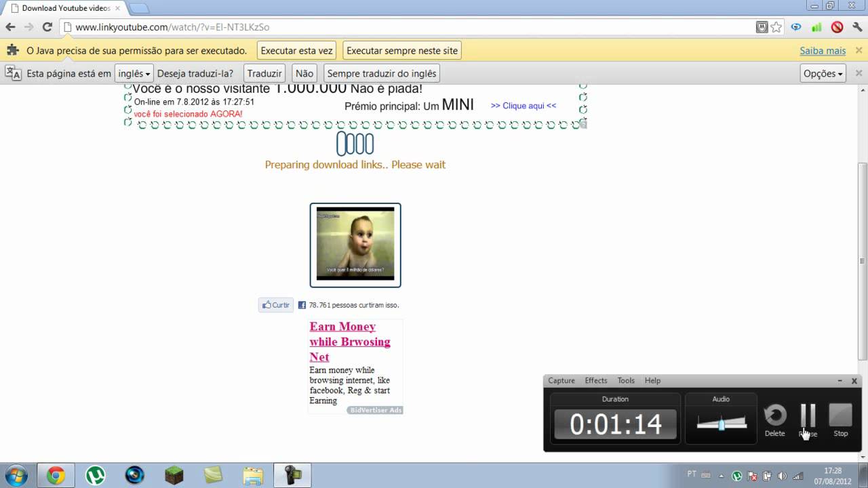Select the Download Youtube videos tab
The image size is (868, 488).
[x=64, y=8]
